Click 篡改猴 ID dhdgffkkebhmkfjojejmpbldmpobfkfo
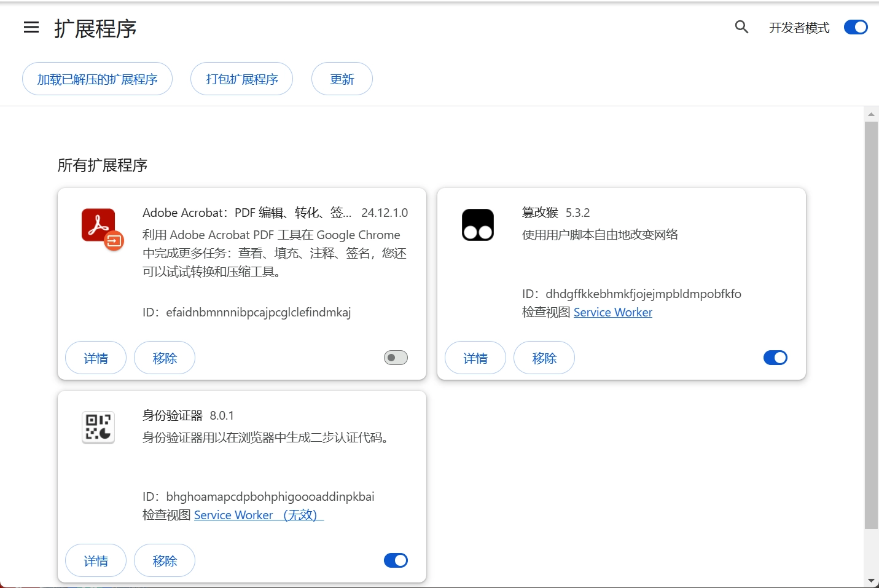Screen dimensions: 879x588 tap(632, 294)
